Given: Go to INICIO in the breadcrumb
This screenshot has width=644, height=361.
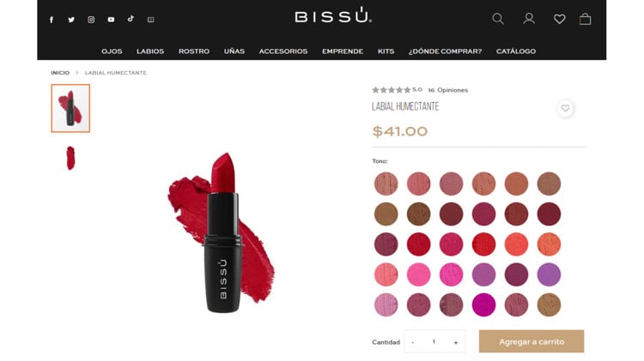Looking at the screenshot, I should coord(60,73).
